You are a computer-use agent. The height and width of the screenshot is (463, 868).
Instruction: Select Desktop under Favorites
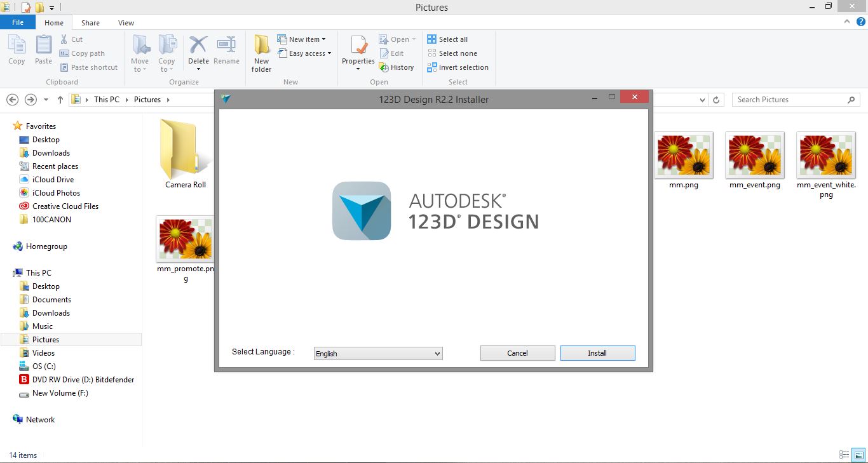46,140
